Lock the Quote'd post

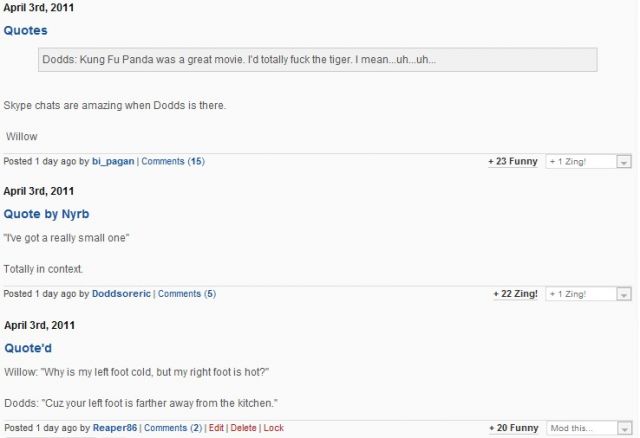(x=273, y=428)
